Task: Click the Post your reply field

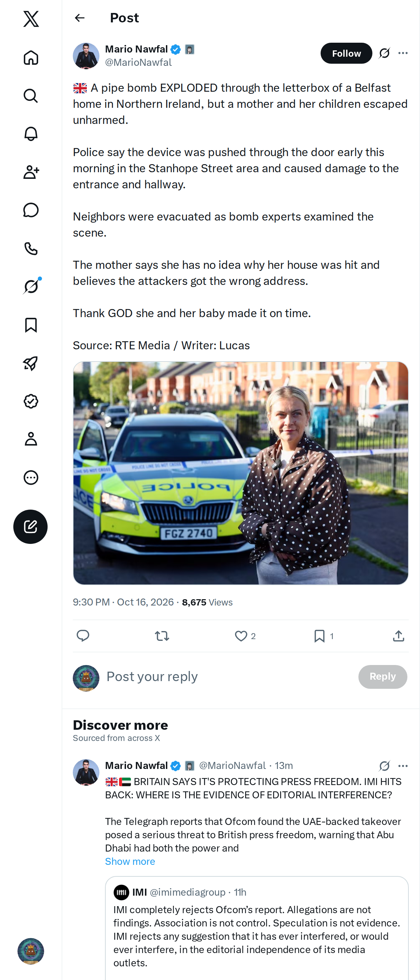Action: (228, 677)
